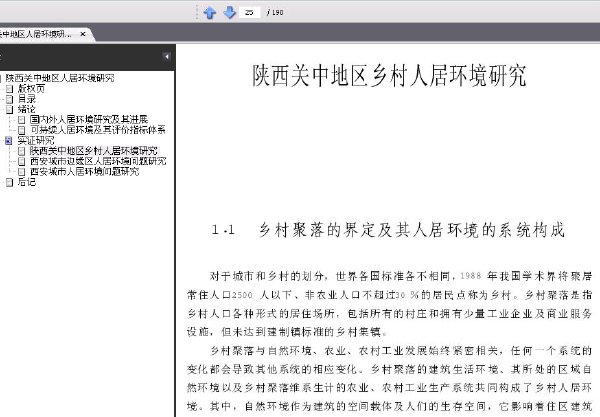The height and width of the screenshot is (417, 600).
Task: Open bookmark 可持续人居环境及其评价指标体系
Action: pyautogui.click(x=98, y=130)
